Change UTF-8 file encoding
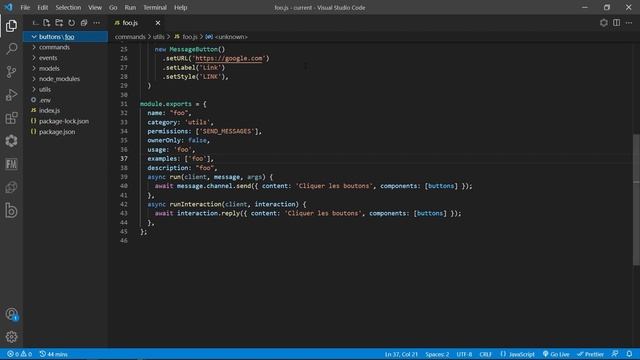The height and width of the screenshot is (360, 640). 464,354
